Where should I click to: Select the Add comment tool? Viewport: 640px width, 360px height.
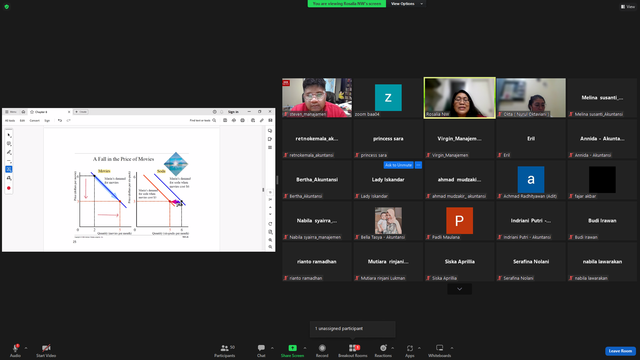tap(9, 144)
